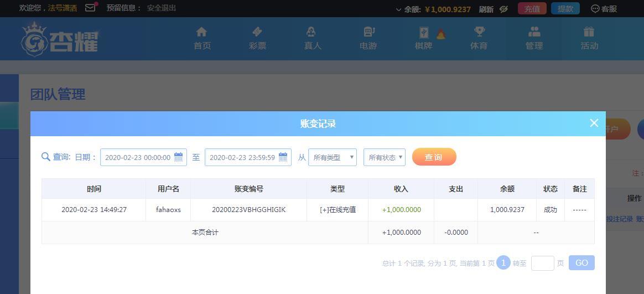Screen dimensions: 644x294
Task: Click the 收入 column header
Action: pos(401,189)
